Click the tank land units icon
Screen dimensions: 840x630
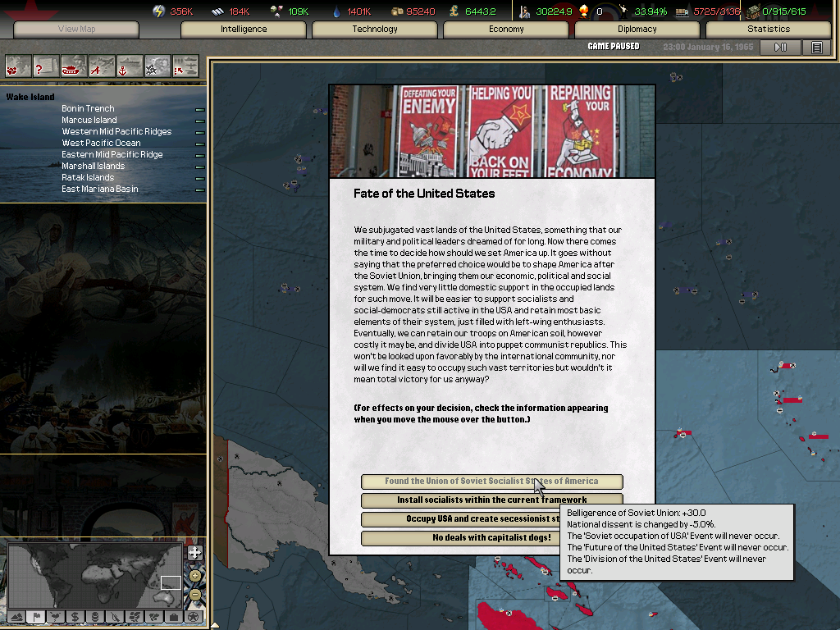click(74, 66)
